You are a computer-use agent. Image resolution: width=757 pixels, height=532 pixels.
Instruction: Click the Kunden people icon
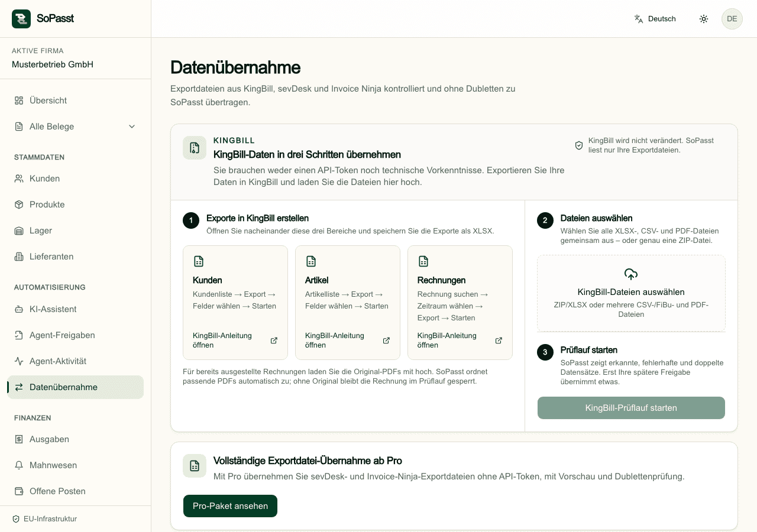pyautogui.click(x=19, y=179)
